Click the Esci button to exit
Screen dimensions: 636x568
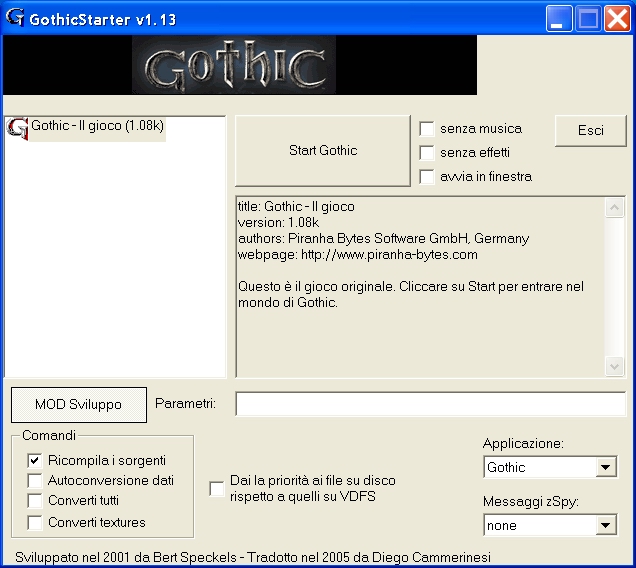[x=591, y=131]
